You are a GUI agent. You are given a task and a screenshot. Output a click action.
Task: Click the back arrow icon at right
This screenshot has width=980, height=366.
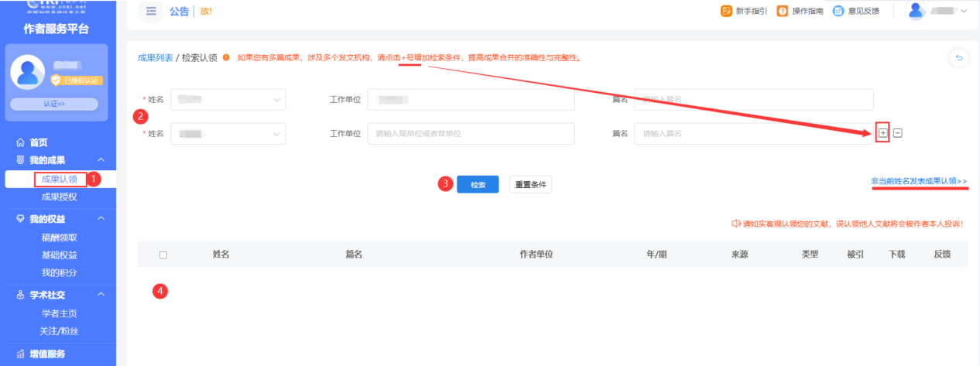(958, 57)
